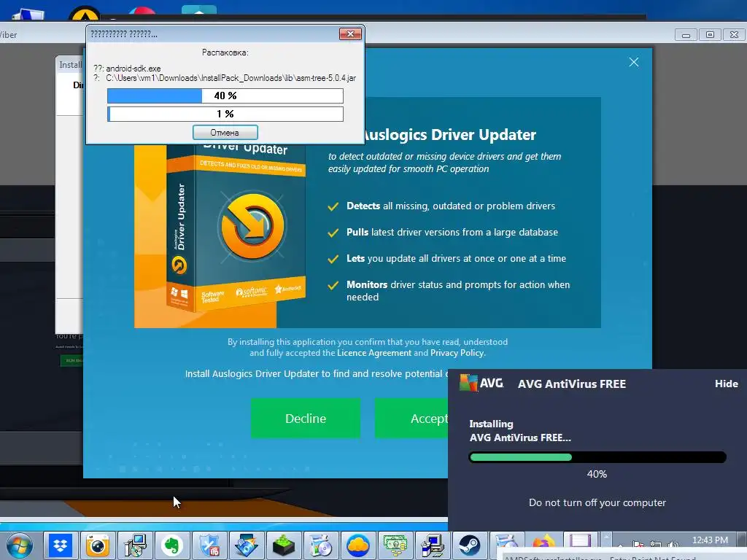Decline the Auslogics Driver Updater offer

306,418
